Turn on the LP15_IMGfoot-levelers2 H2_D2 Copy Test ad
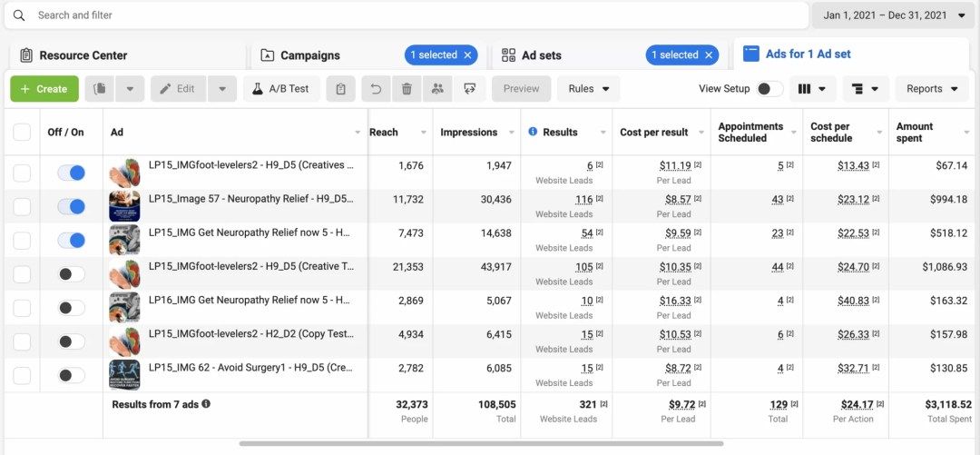The height and width of the screenshot is (455, 980). [72, 341]
